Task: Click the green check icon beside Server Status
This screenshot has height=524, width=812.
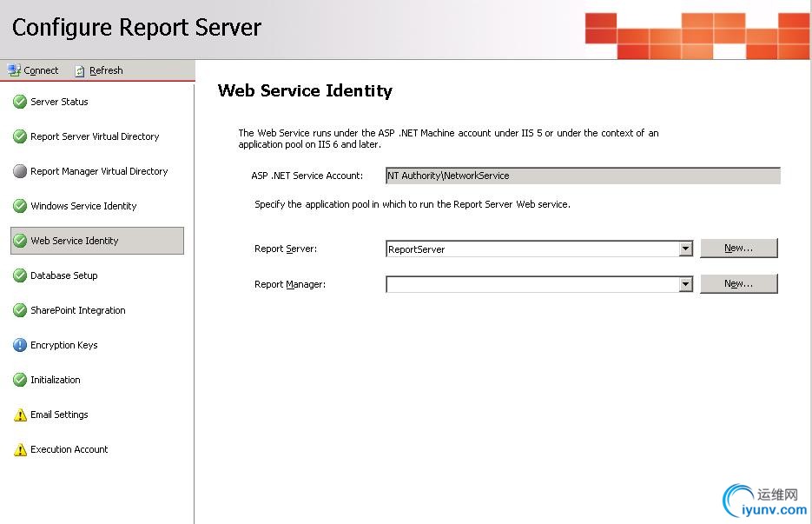Action: pos(20,102)
